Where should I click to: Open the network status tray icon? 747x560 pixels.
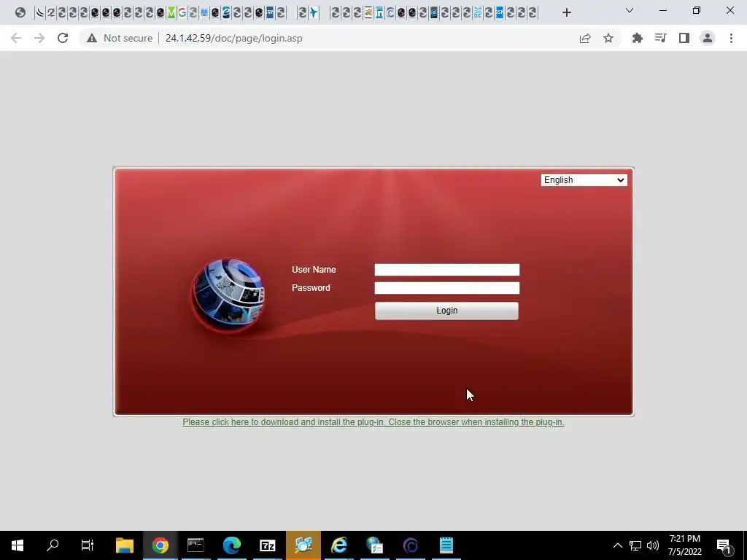(x=635, y=545)
